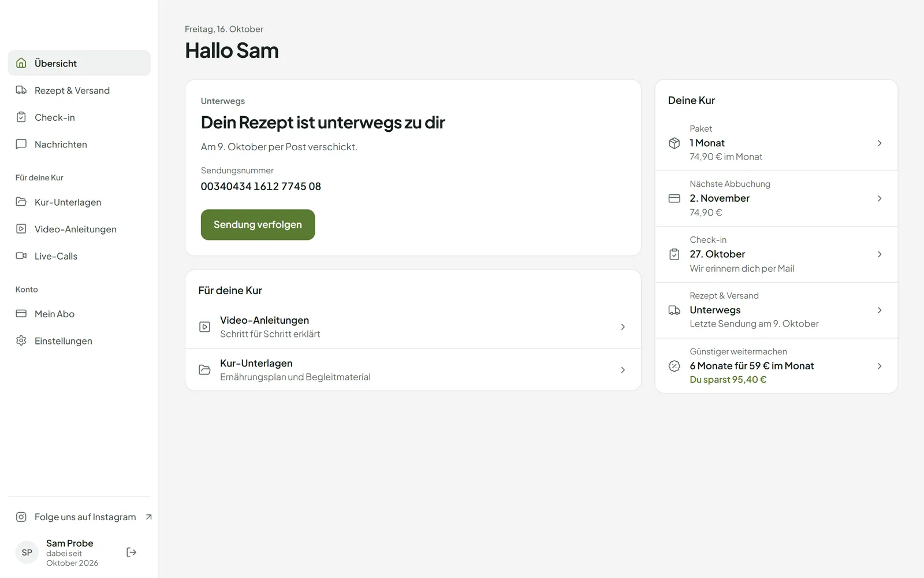Open Live-Calls from the sidebar
The width and height of the screenshot is (924, 578).
tap(79, 256)
